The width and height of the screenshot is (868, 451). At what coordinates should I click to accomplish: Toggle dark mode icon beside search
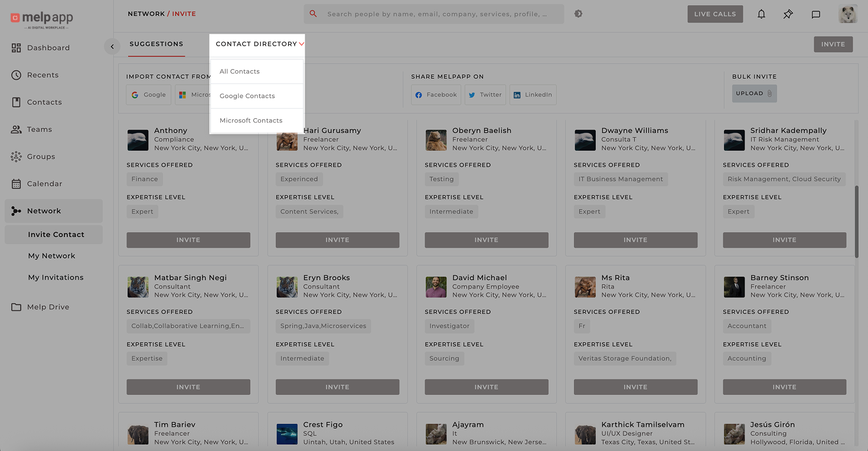(578, 14)
